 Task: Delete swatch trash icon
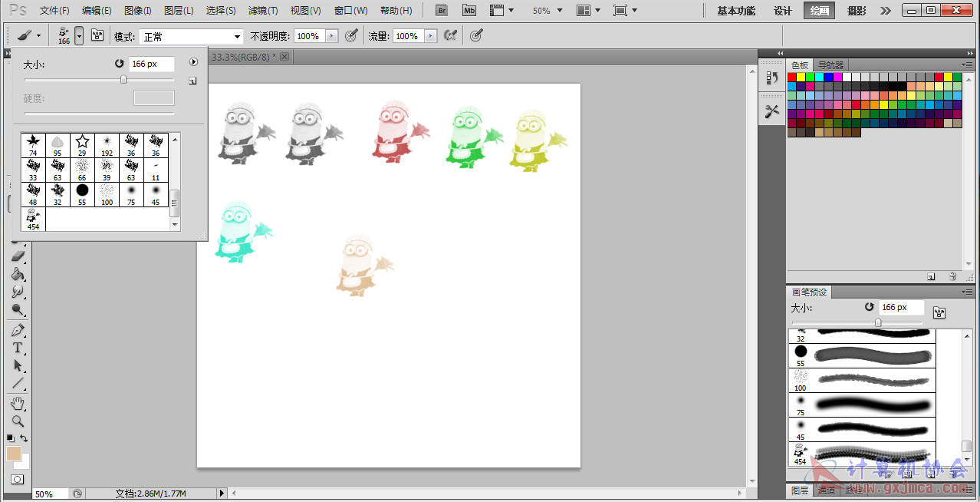952,276
